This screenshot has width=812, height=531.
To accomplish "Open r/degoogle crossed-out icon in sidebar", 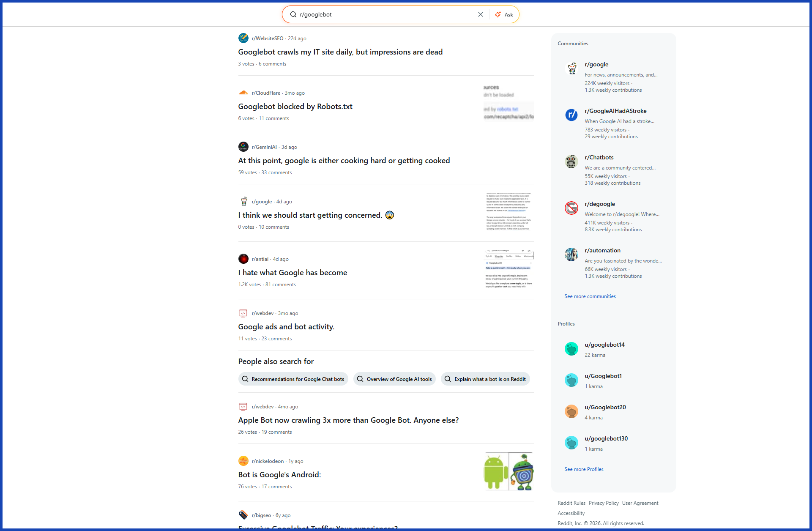I will [x=571, y=208].
